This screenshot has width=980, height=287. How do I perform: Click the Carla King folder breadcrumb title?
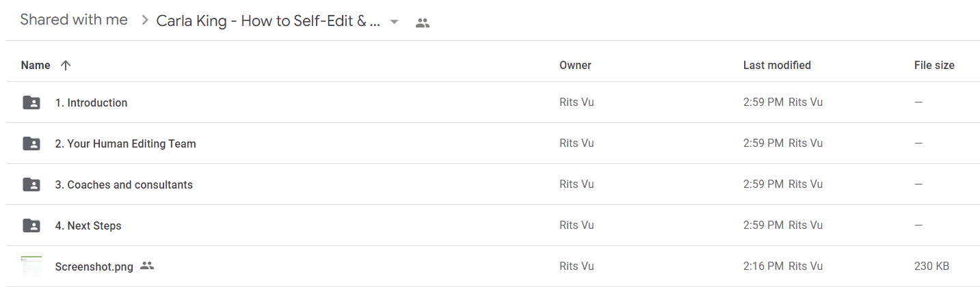coord(268,20)
